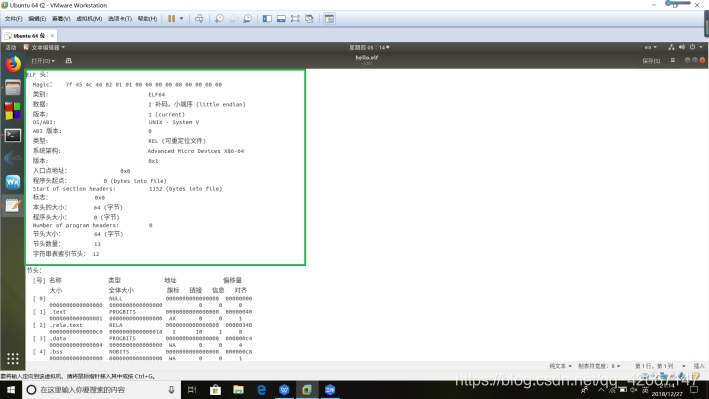Viewport: 709px width, 399px height.
Task: Toggle the VMware library sidebar view icon
Action: (267, 19)
